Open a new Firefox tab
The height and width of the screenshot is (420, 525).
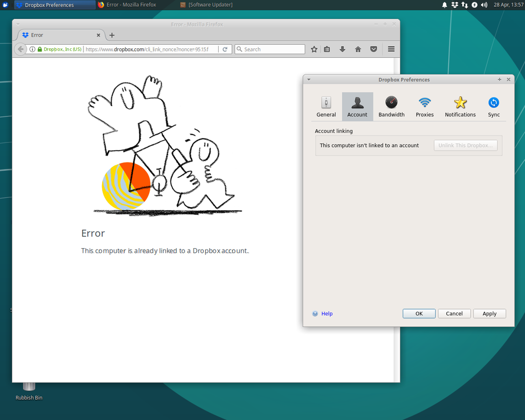[x=112, y=35]
